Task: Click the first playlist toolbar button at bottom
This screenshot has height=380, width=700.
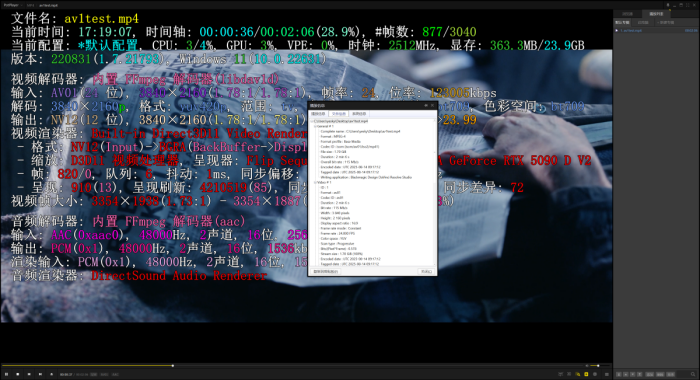Action: 619,374
